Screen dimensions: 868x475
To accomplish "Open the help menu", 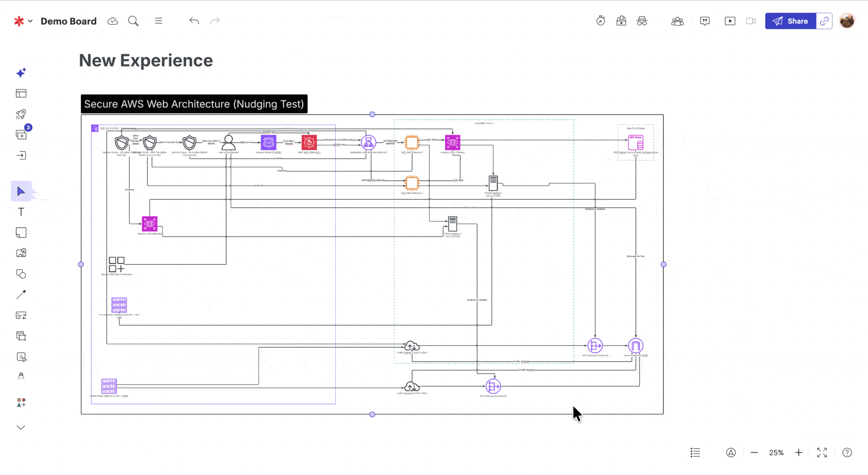I will 847,452.
